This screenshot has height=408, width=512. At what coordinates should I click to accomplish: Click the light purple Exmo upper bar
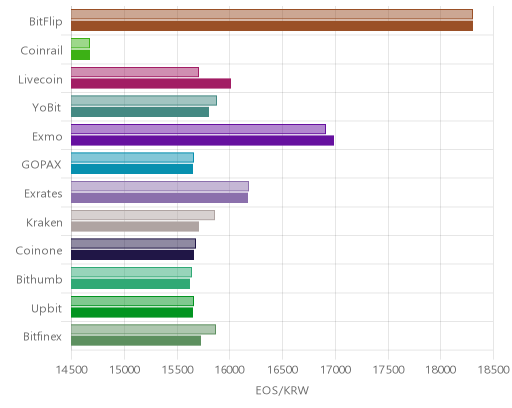[x=198, y=129]
